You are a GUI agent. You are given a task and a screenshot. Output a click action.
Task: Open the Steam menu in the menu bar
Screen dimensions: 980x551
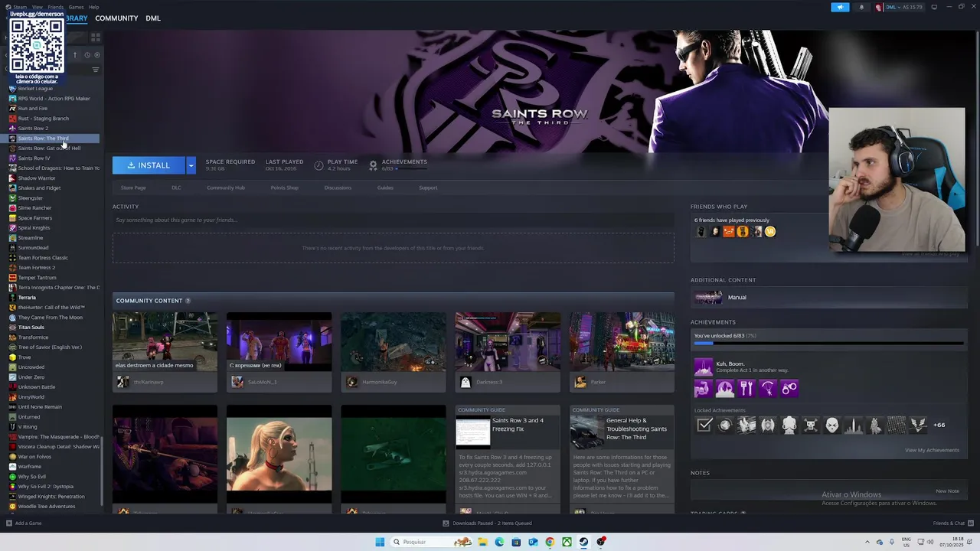click(20, 7)
